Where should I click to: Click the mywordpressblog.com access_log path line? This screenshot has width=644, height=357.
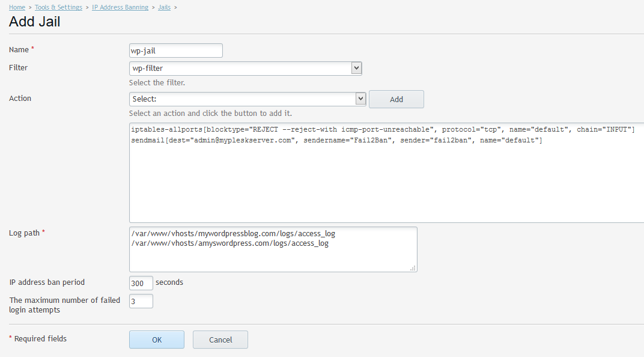click(x=233, y=233)
